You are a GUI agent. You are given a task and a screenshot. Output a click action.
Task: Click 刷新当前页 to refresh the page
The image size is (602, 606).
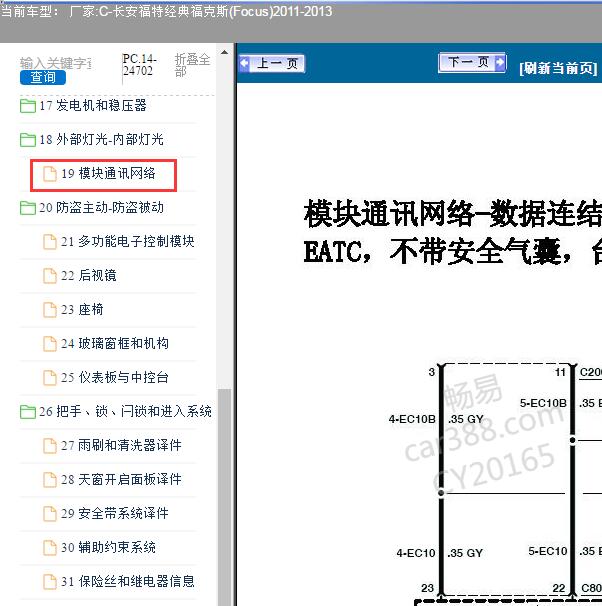[x=558, y=68]
